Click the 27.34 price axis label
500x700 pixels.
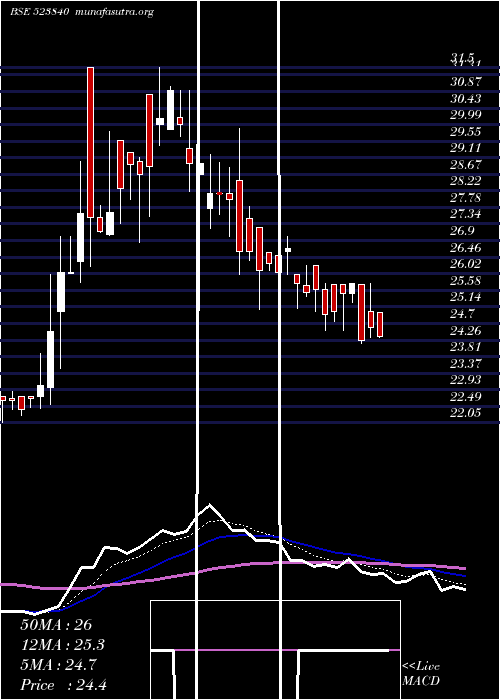(x=466, y=214)
